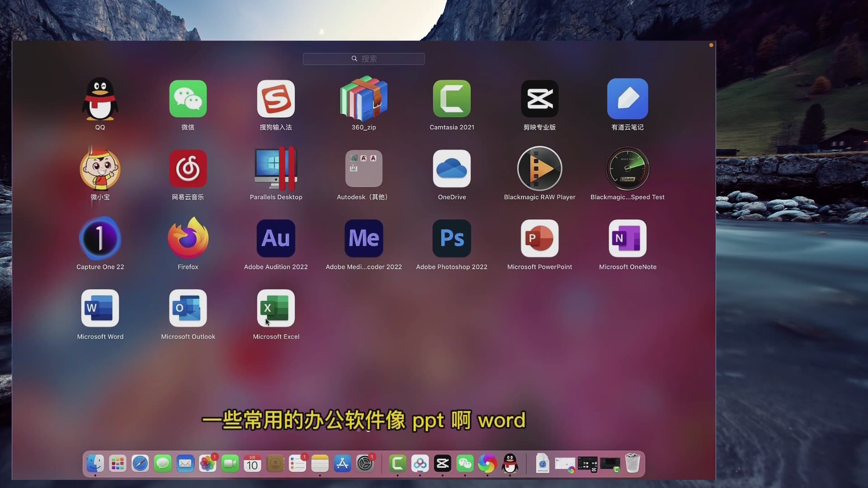Launch Microsoft Outlook
This screenshot has height=488, width=868.
(188, 308)
